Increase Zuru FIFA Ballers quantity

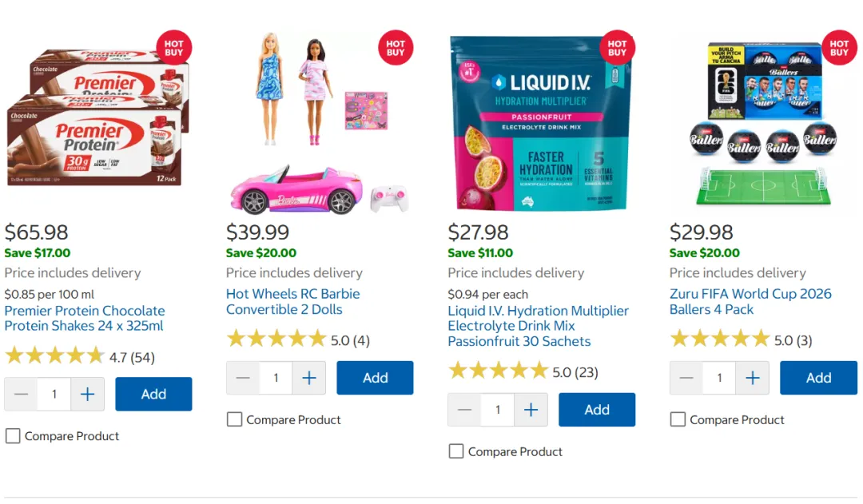[x=753, y=378]
